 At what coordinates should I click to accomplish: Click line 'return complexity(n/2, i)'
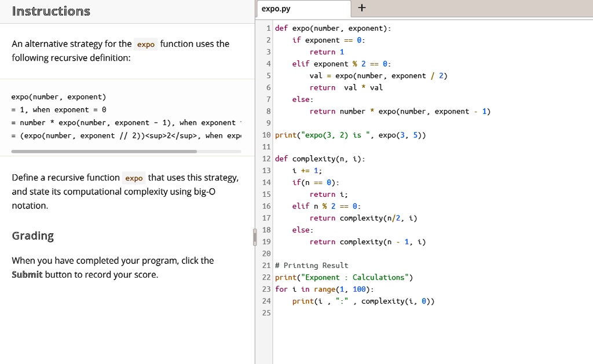pyautogui.click(x=363, y=218)
